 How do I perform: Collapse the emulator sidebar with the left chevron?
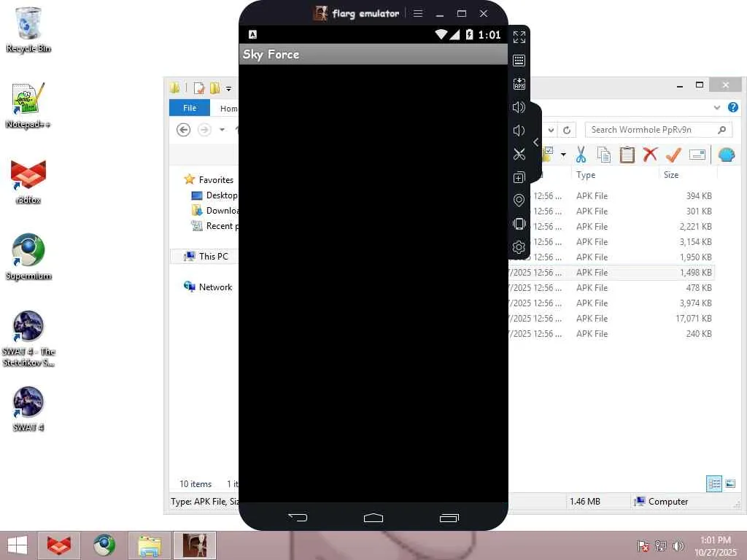click(536, 142)
